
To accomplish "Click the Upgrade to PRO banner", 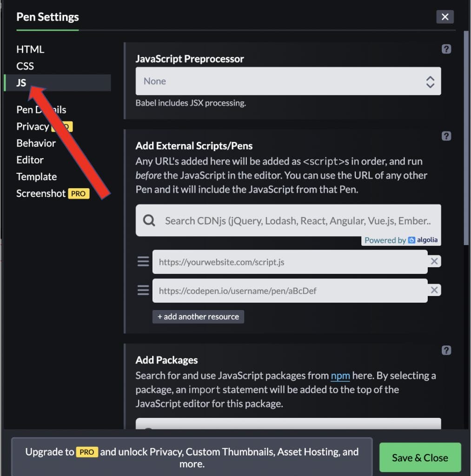I will [192, 457].
